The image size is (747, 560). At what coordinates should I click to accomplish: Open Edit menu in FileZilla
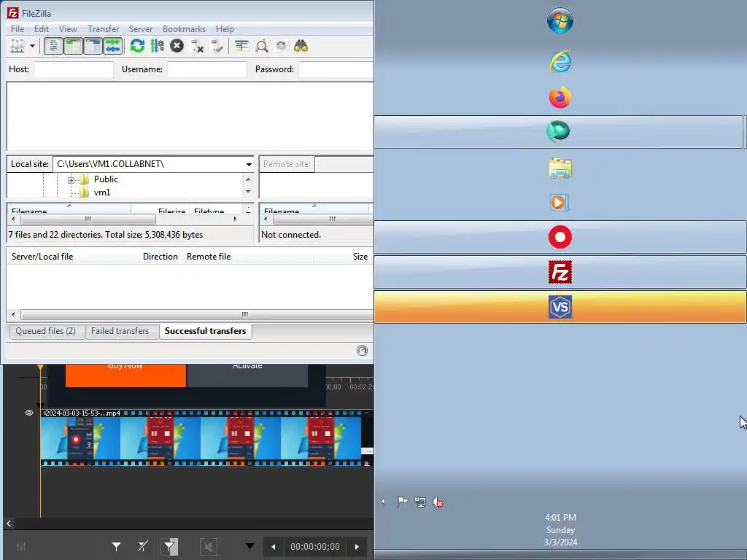pos(42,29)
